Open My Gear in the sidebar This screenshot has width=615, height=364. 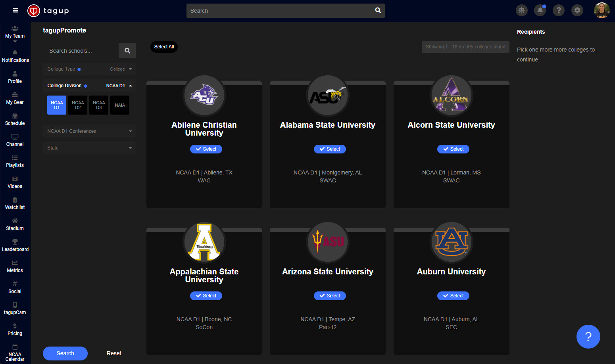click(15, 98)
